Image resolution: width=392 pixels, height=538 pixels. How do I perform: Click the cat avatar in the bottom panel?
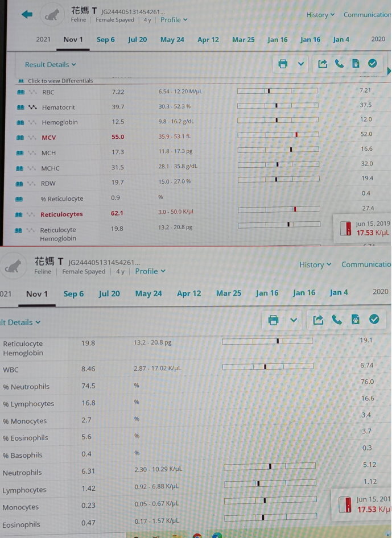click(13, 266)
